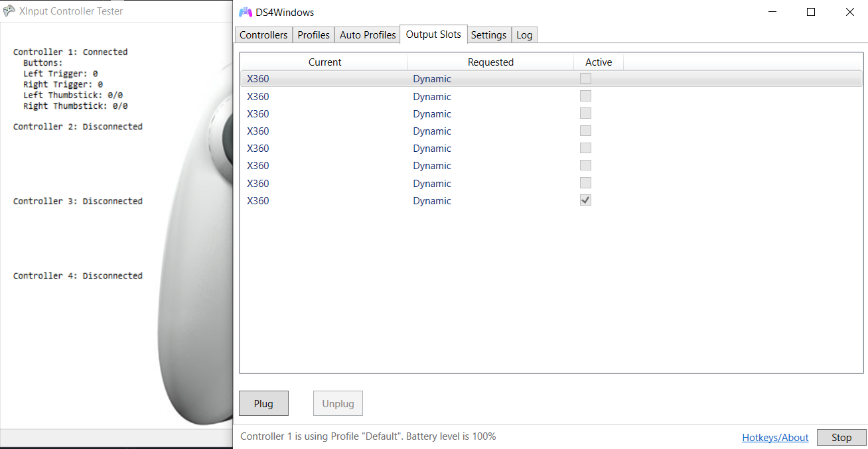Open the Profiles tab

pos(313,34)
